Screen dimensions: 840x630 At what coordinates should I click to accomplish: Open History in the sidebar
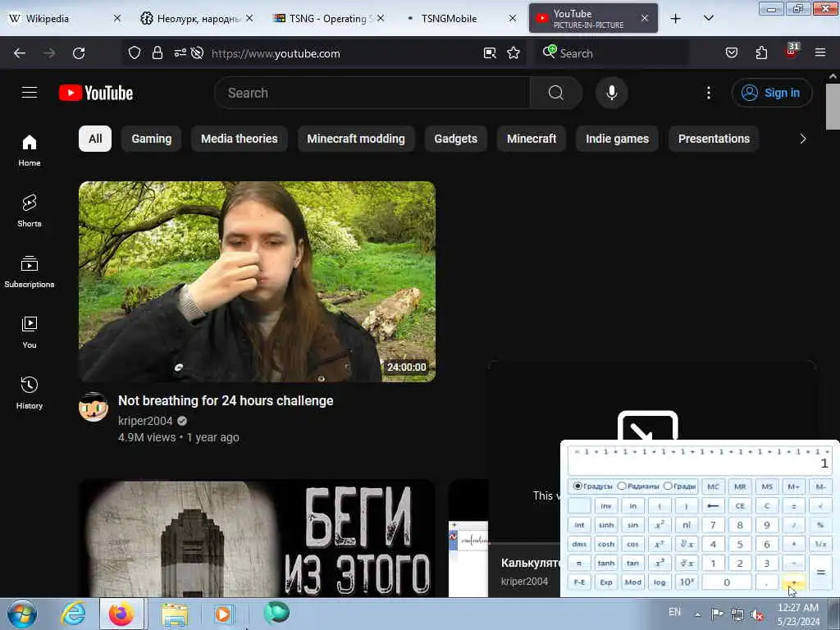30,393
